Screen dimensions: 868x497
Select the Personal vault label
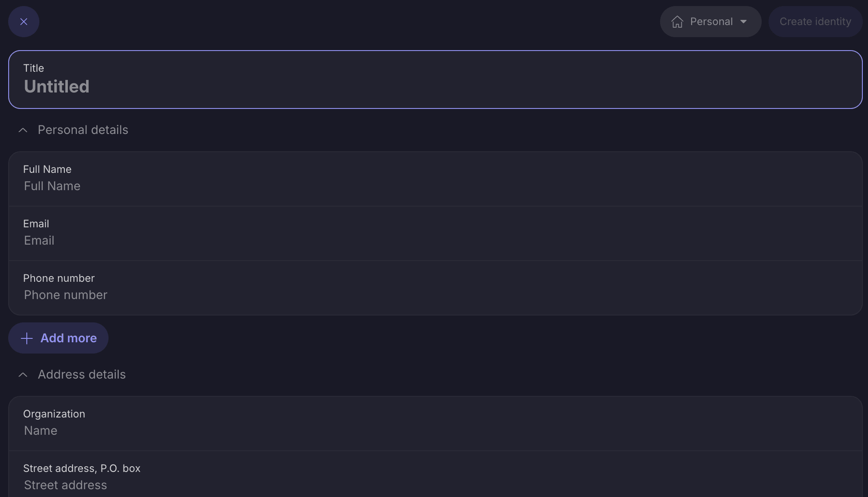pos(712,22)
